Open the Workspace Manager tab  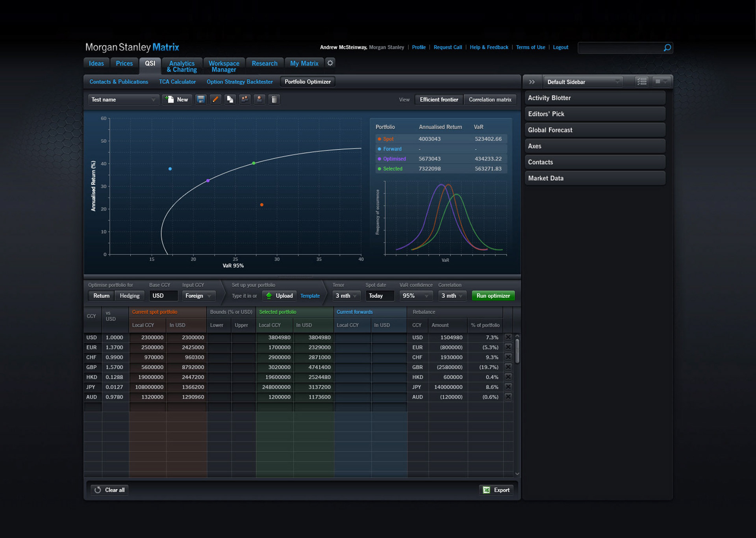[224, 66]
